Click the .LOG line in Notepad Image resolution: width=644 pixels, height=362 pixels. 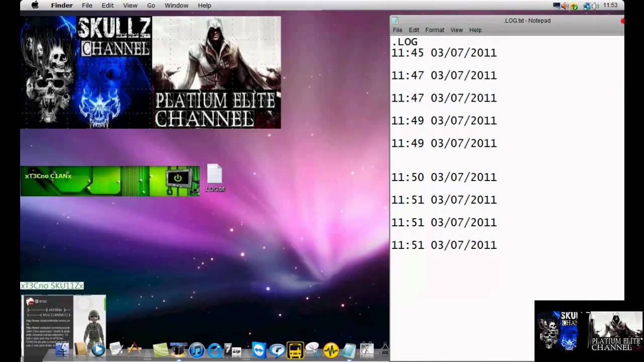point(405,42)
